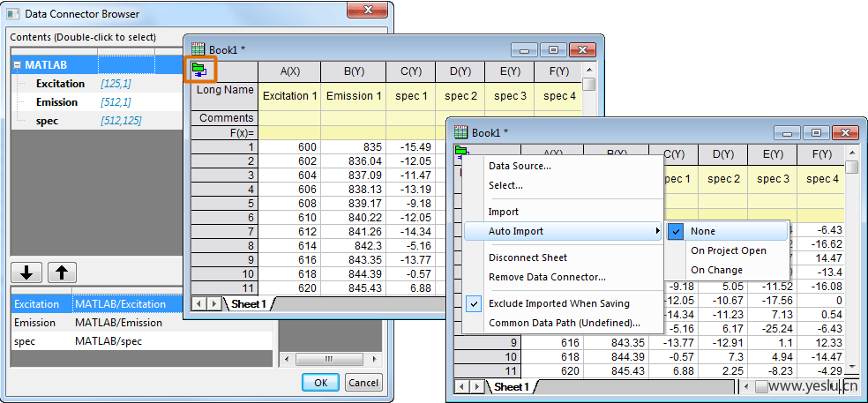Click the OK button
Image resolution: width=868 pixels, height=403 pixels.
click(x=320, y=383)
